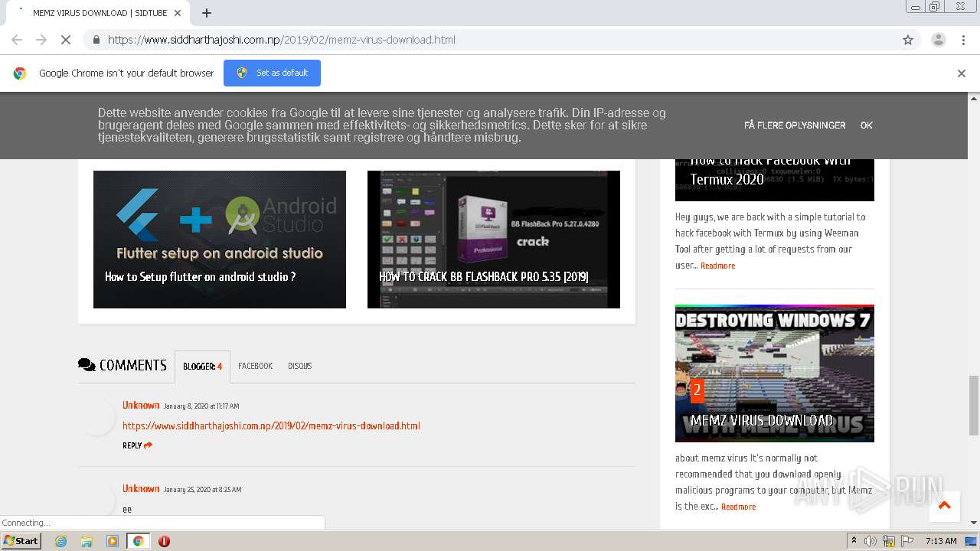Viewport: 980px width, 551px height.
Task: Click the COMMENTS heading icon
Action: coord(87,365)
